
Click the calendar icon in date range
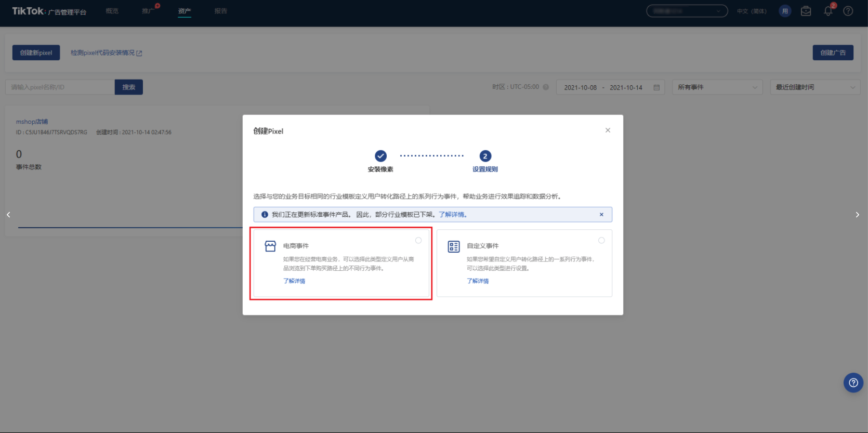656,87
